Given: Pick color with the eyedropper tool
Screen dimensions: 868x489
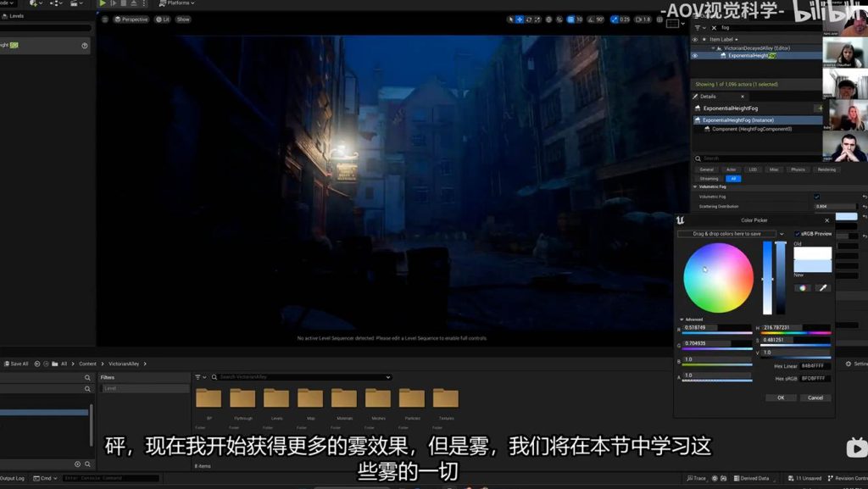Looking at the screenshot, I should [x=821, y=287].
